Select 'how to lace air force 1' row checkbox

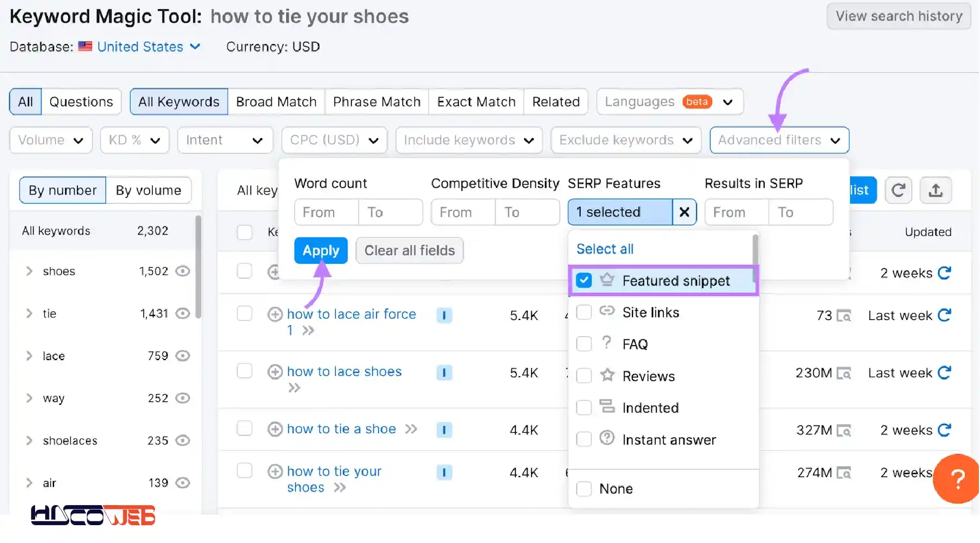244,313
